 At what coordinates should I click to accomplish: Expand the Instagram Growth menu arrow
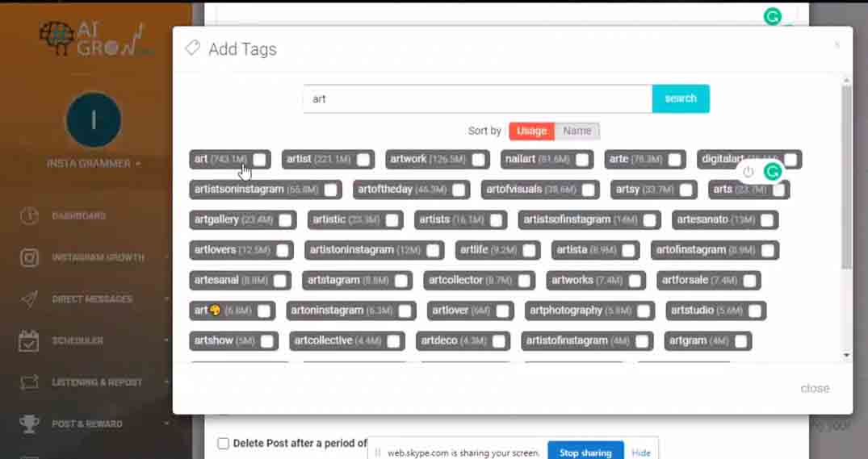pos(167,257)
